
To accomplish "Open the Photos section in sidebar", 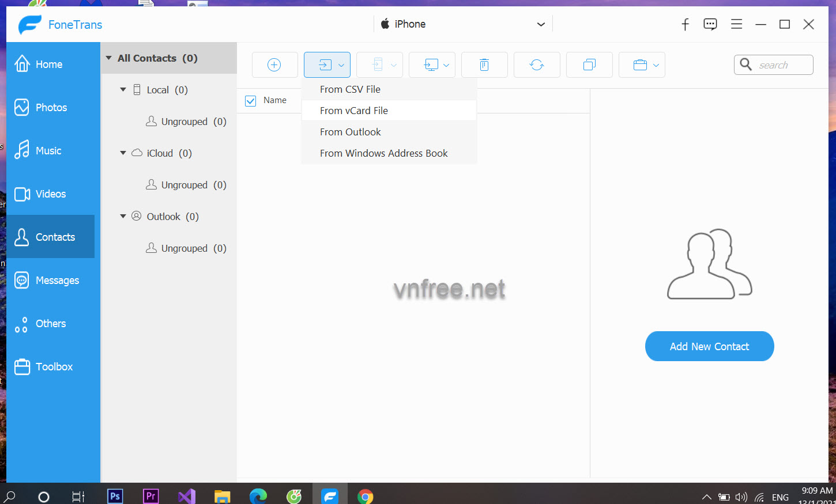I will coord(51,108).
